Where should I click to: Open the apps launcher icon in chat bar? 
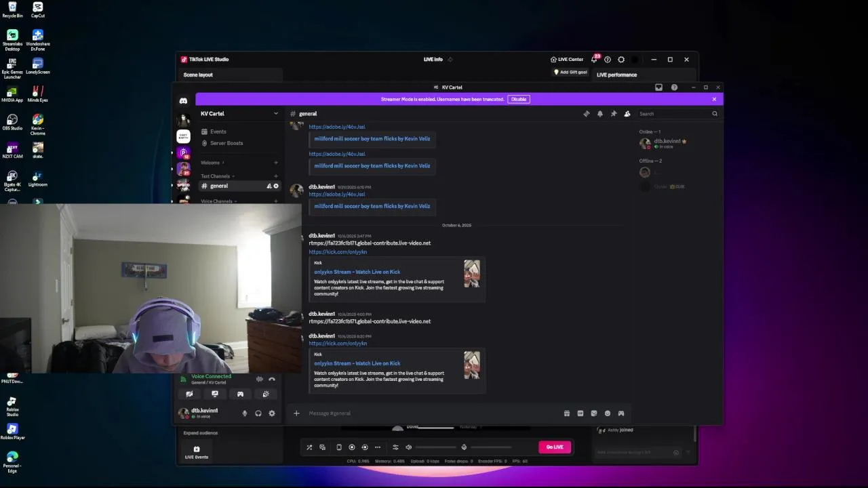coord(620,413)
